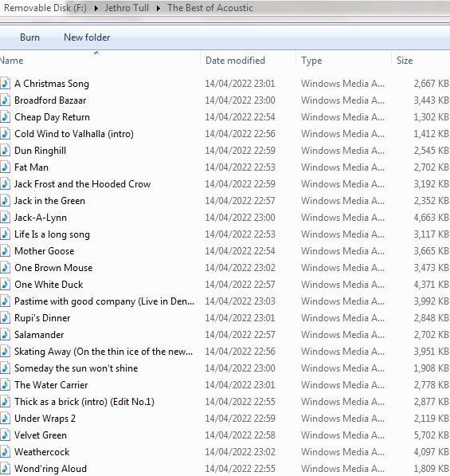Click the audio file icon for Jack-A-Lynn
Viewport: 450px width, 476px height.
[5, 218]
